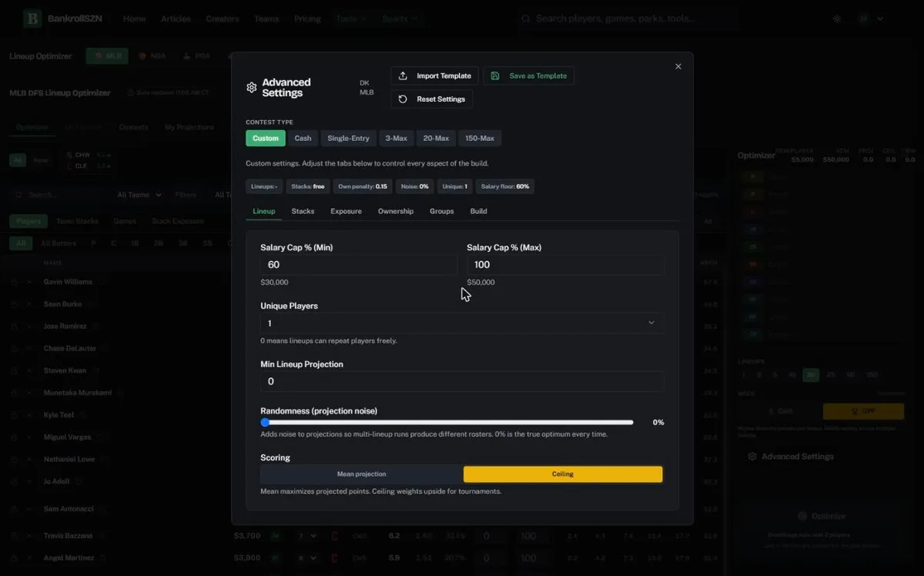924x576 pixels.
Task: Focus the Salary Cap % (Min) field
Action: (359, 265)
